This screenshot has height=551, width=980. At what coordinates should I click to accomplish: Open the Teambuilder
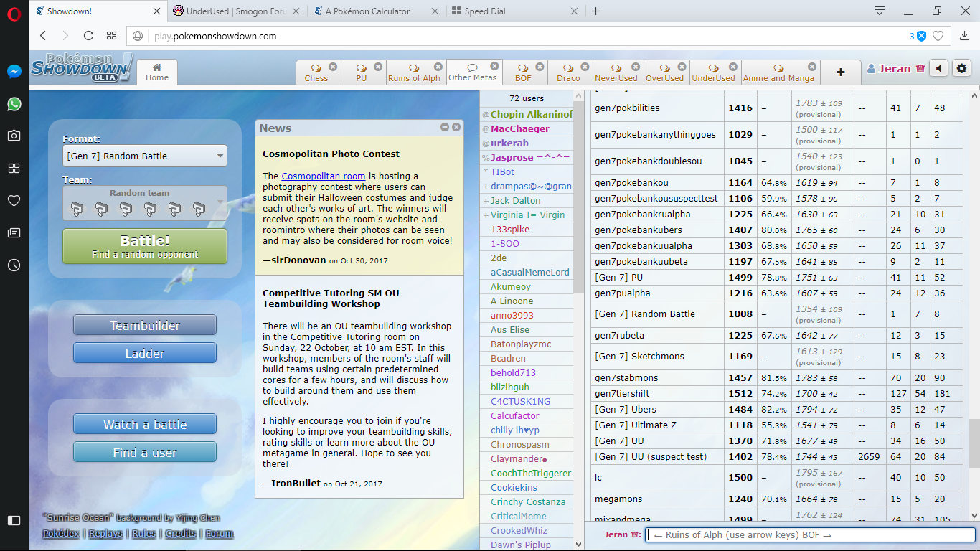[x=145, y=325]
